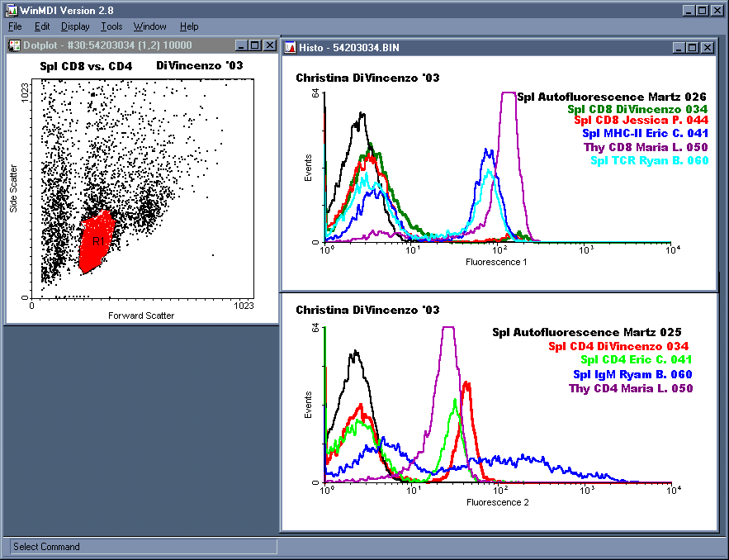Click the Dotplot window system icon
This screenshot has height=560, width=729.
point(14,45)
